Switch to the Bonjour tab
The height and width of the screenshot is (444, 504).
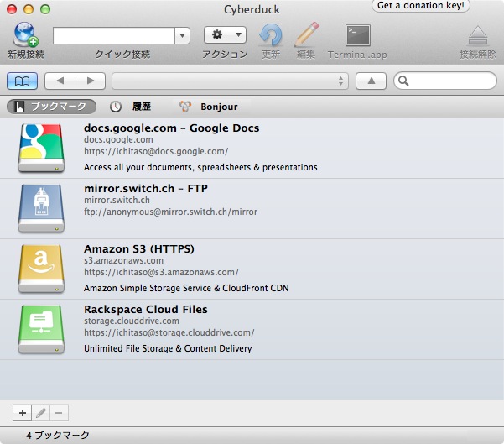[x=209, y=107]
